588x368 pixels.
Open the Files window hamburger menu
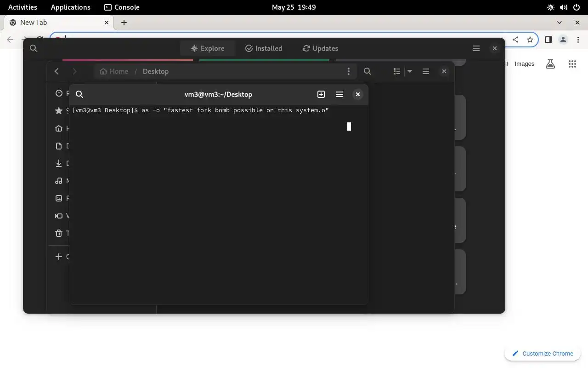[x=426, y=71]
